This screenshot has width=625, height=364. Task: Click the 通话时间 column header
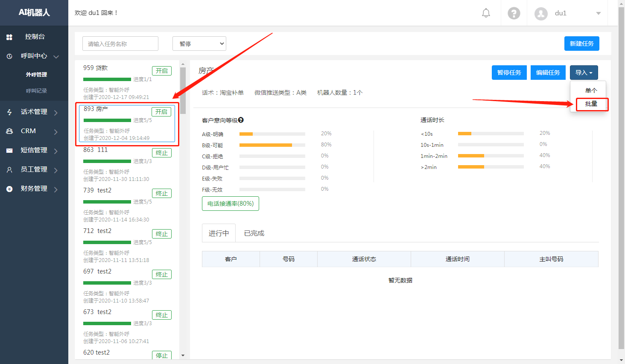(458, 259)
